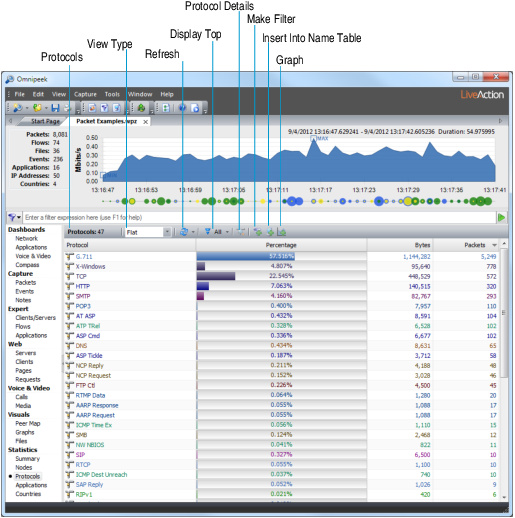Click the Insert Into Name Table icon
This screenshot has width=515, height=518.
(x=270, y=232)
